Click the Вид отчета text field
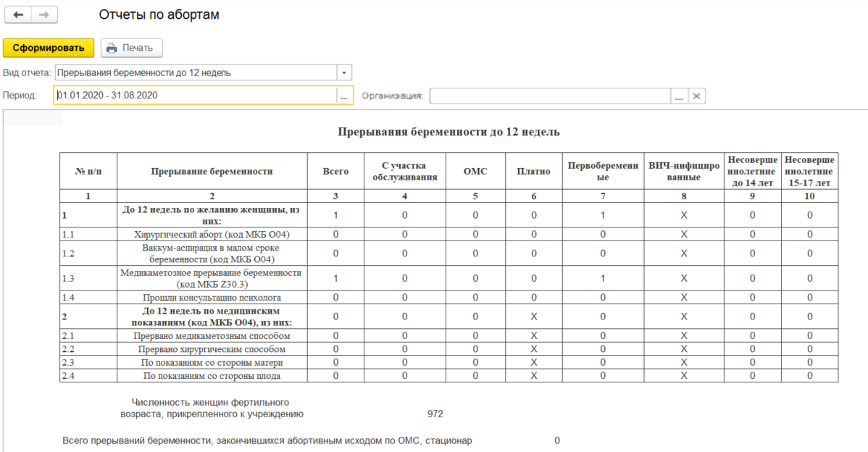 [194, 72]
